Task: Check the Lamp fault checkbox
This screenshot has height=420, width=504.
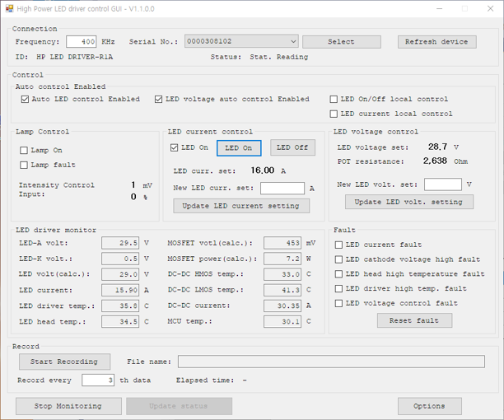Action: pyautogui.click(x=24, y=166)
